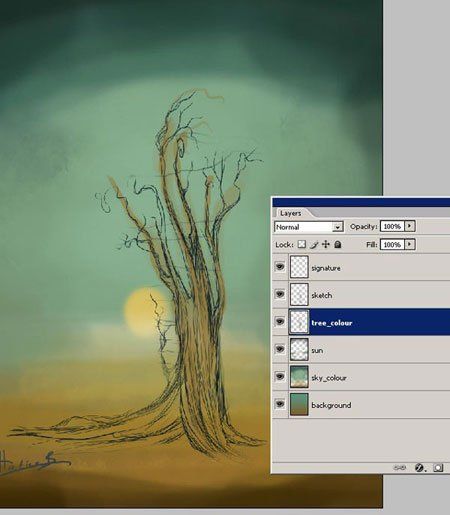The image size is (450, 515).
Task: Select the signature layer name
Action: 326,268
